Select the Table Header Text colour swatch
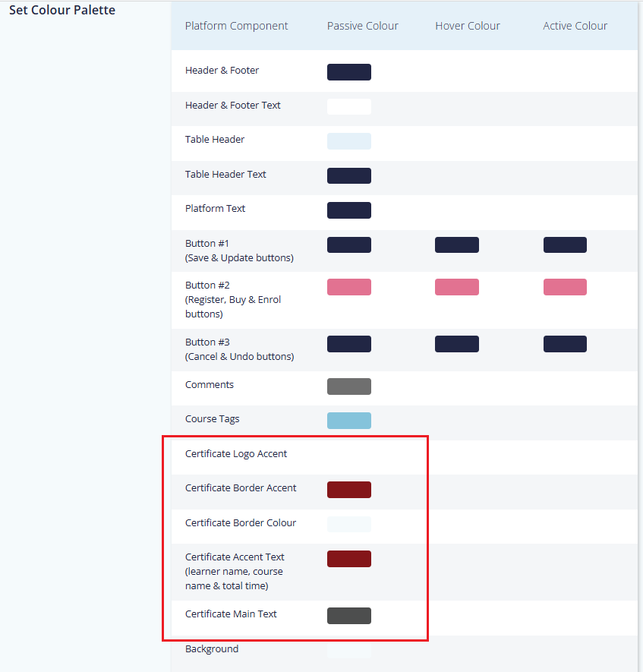Viewport: 643px width, 672px height. coord(349,175)
